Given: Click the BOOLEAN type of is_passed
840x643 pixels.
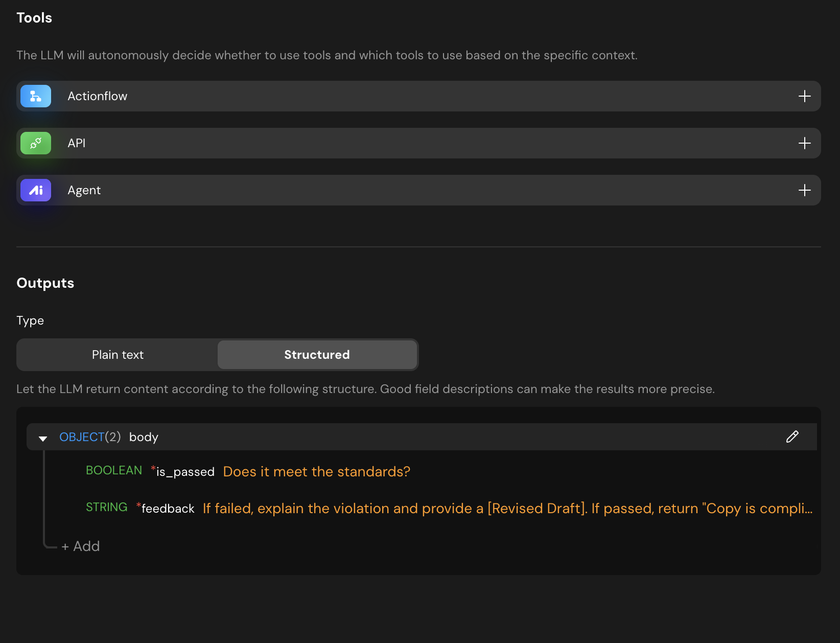Looking at the screenshot, I should [x=114, y=471].
